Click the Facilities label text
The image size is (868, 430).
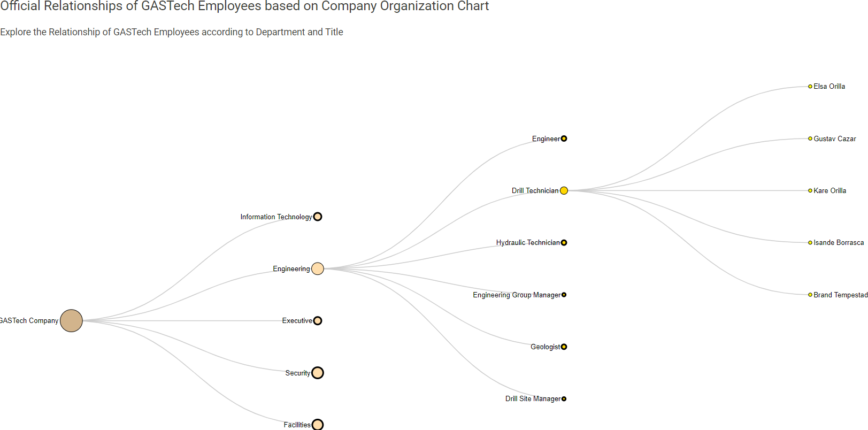[297, 425]
